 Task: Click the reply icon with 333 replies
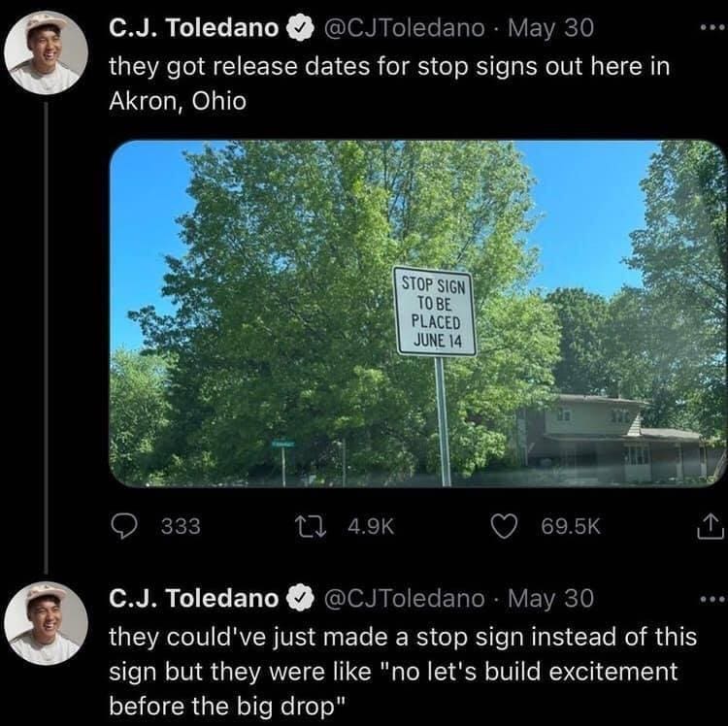pyautogui.click(x=124, y=526)
